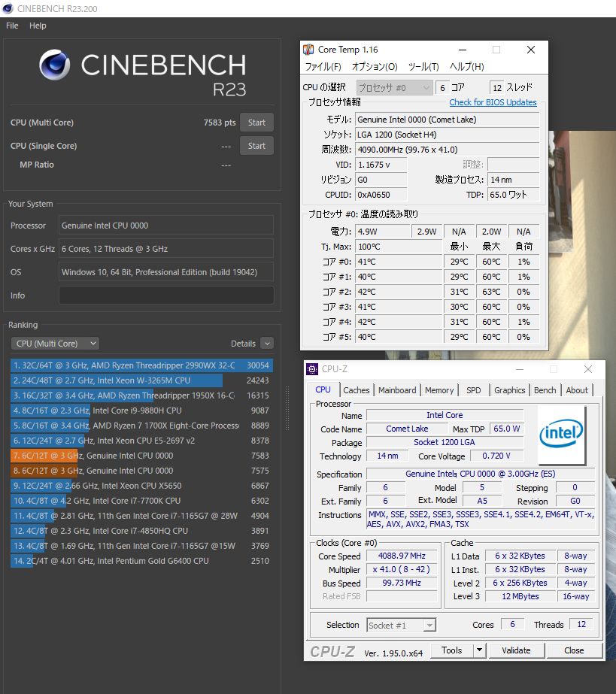This screenshot has height=694, width=616.
Task: Click the large Cinebench R23 logo sphere
Action: click(54, 65)
